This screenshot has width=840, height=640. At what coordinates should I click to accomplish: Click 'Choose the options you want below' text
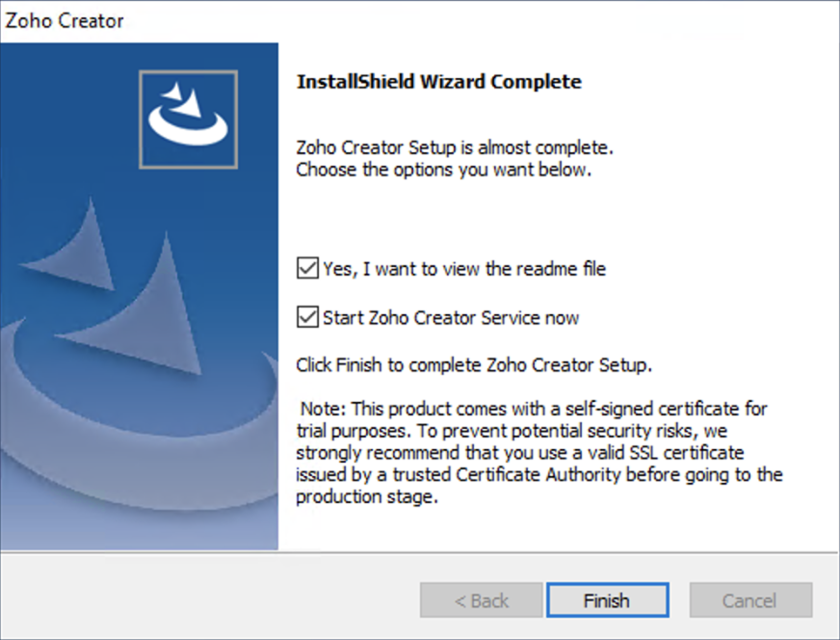(x=443, y=170)
